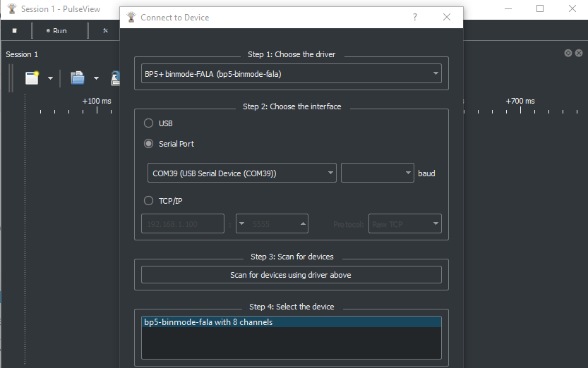This screenshot has width=588, height=368.
Task: Open the Raw TCP protocol dropdown
Action: click(x=405, y=224)
